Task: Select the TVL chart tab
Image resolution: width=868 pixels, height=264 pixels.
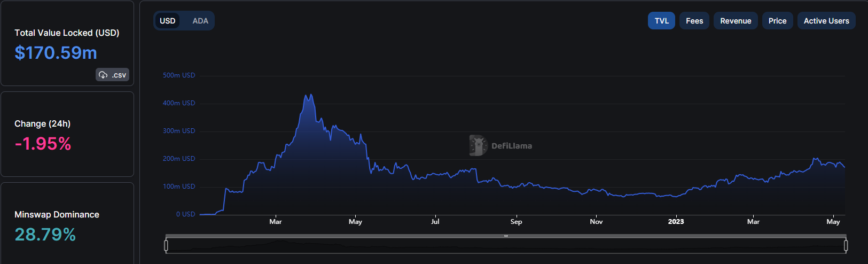Action: coord(661,21)
